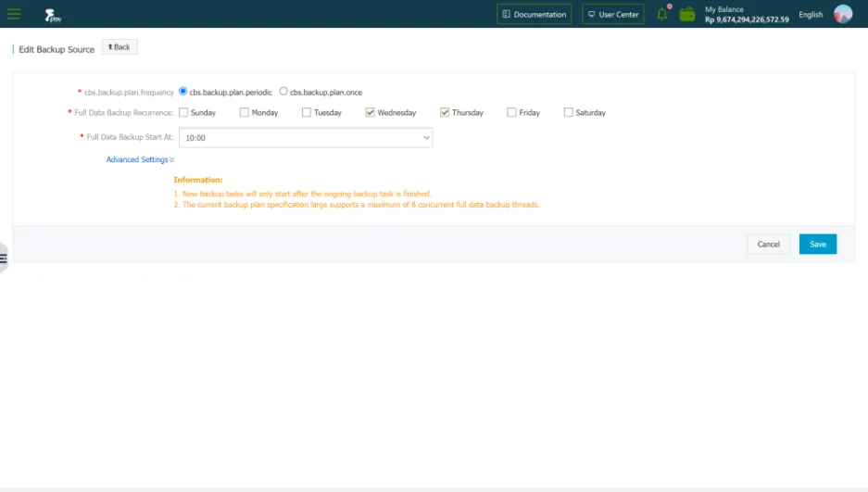Expand Advanced Settings section
The width and height of the screenshot is (868, 492).
click(x=139, y=159)
